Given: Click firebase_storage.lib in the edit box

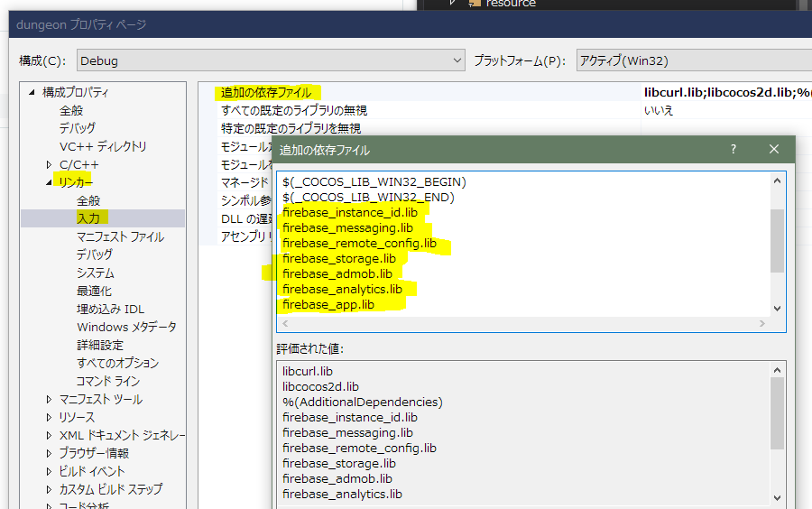Looking at the screenshot, I should 339,259.
